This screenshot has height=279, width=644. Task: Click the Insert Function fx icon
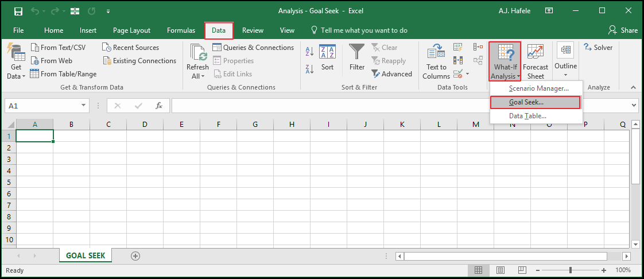pos(159,106)
